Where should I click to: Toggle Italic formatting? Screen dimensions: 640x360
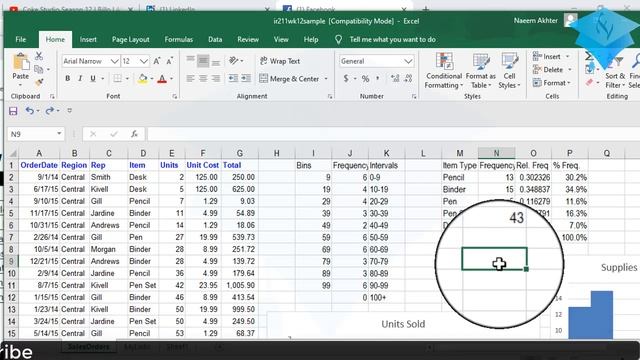coord(80,78)
